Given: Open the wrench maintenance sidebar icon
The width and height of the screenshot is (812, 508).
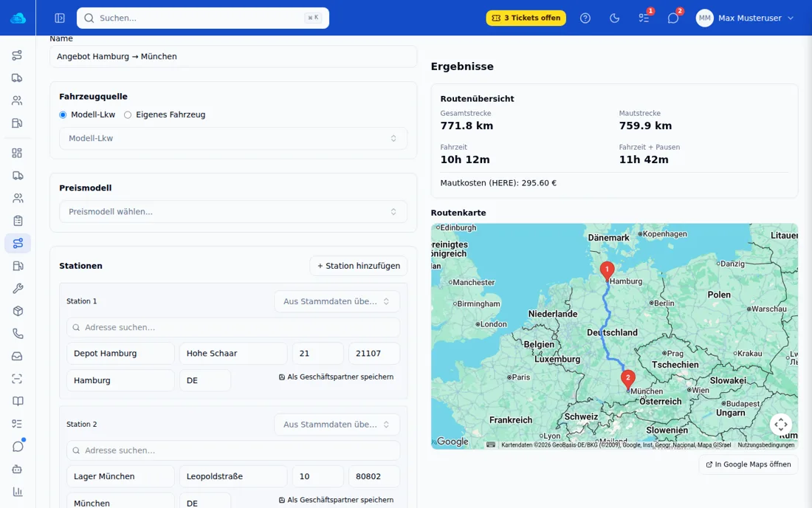Looking at the screenshot, I should point(18,289).
